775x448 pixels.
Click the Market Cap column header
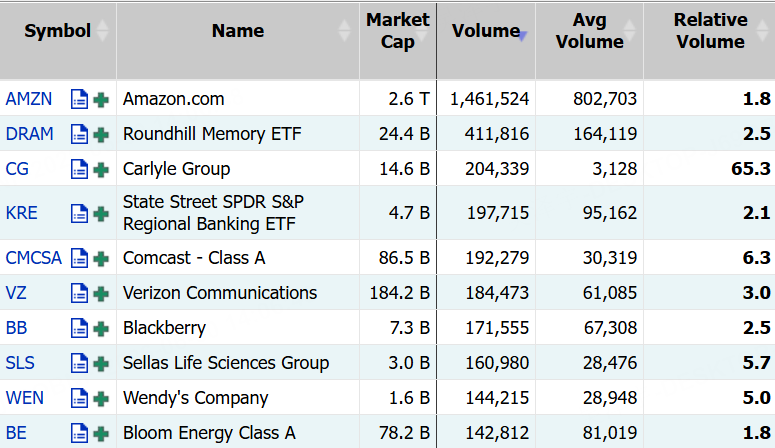click(398, 31)
